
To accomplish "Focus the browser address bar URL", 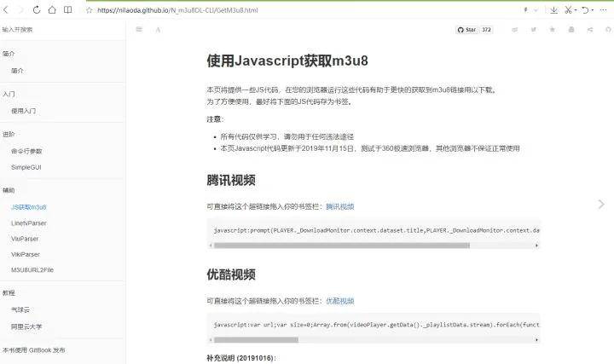I will (177, 10).
